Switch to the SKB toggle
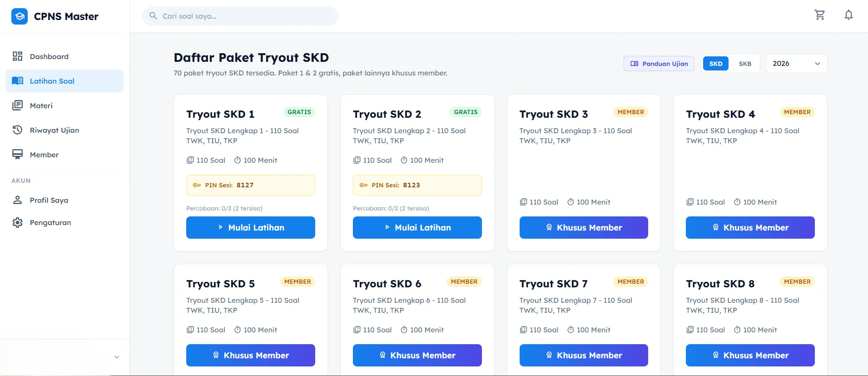This screenshot has height=376, width=868. [745, 64]
